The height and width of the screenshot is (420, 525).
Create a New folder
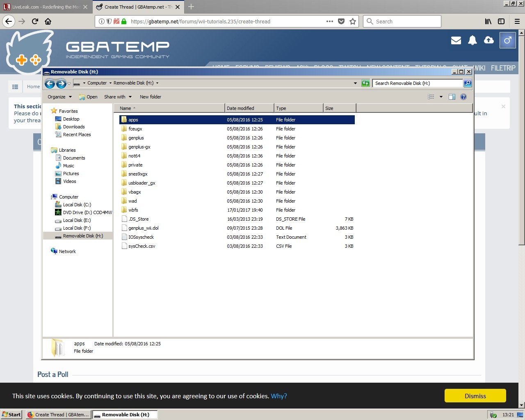tap(151, 97)
